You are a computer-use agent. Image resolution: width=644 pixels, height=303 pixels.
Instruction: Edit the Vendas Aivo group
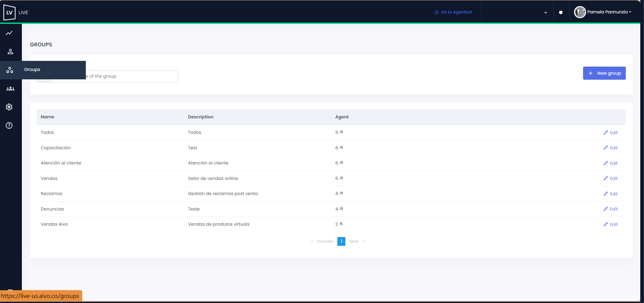tap(611, 224)
